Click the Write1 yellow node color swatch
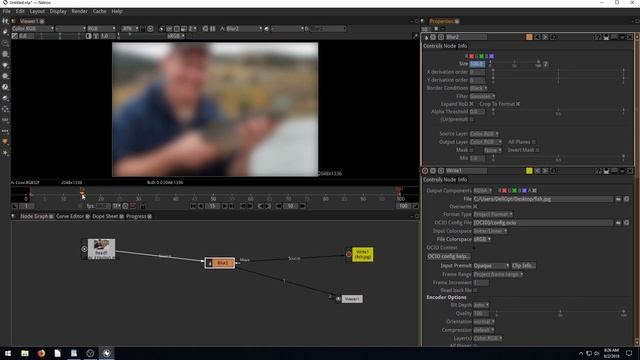 pos(529,171)
